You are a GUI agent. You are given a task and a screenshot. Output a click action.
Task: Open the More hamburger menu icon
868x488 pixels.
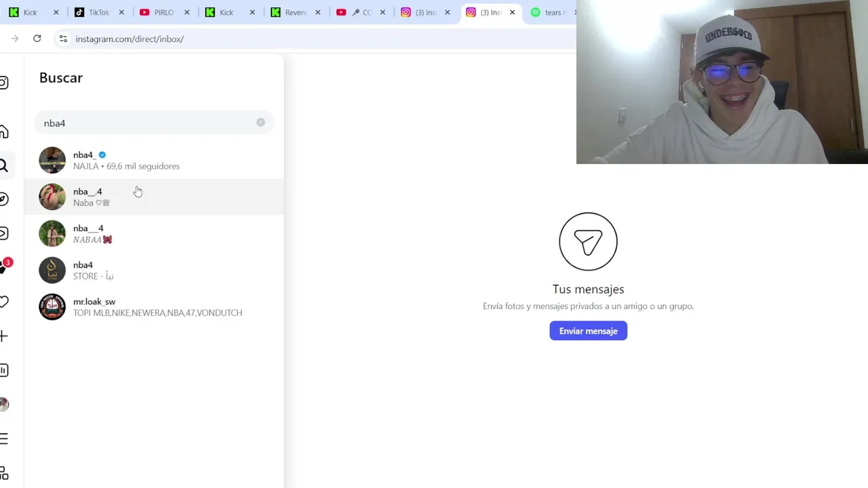point(4,439)
